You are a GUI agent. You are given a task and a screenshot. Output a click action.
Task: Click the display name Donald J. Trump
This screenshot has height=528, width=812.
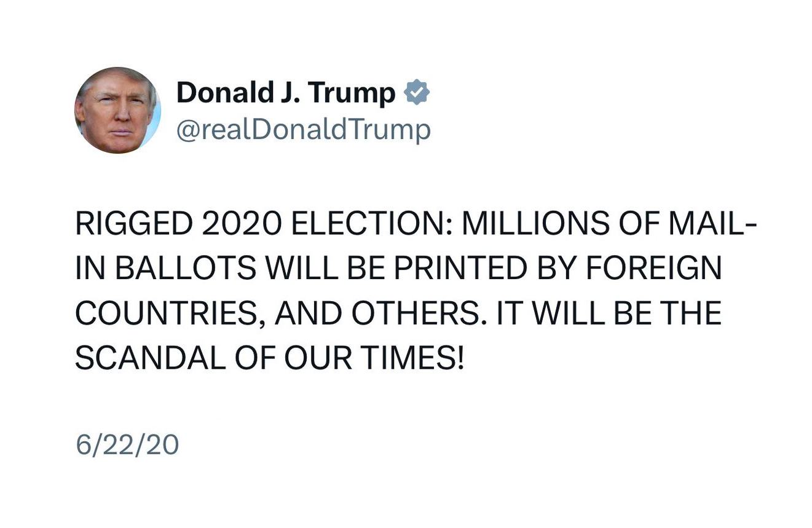[286, 92]
